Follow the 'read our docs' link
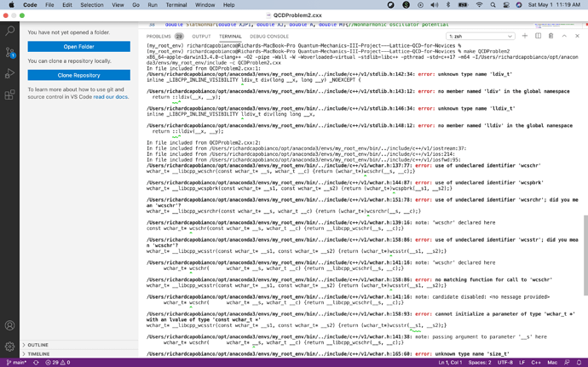Screen dimensions: 588x367 tap(110, 97)
